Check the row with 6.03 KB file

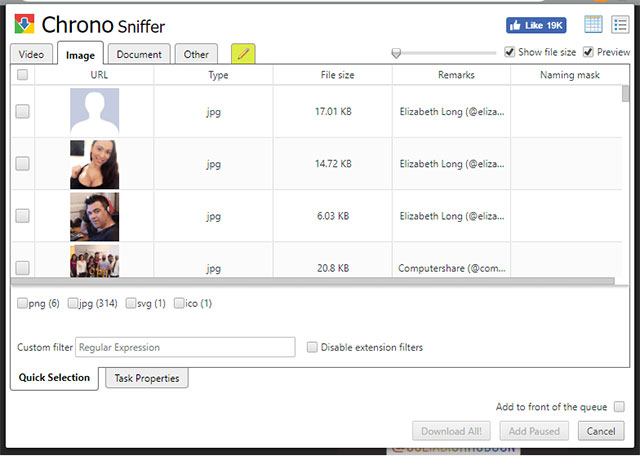22,216
